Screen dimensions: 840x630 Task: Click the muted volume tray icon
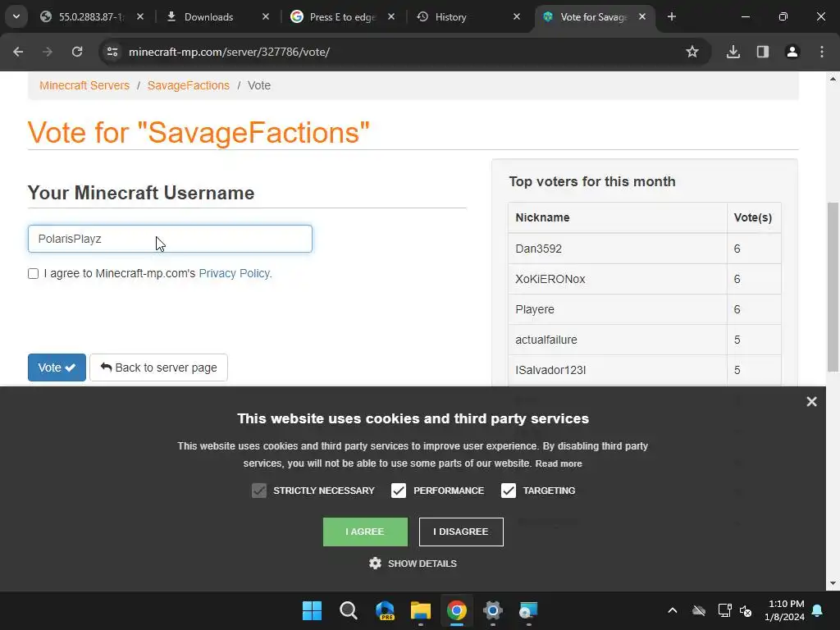[746, 610]
